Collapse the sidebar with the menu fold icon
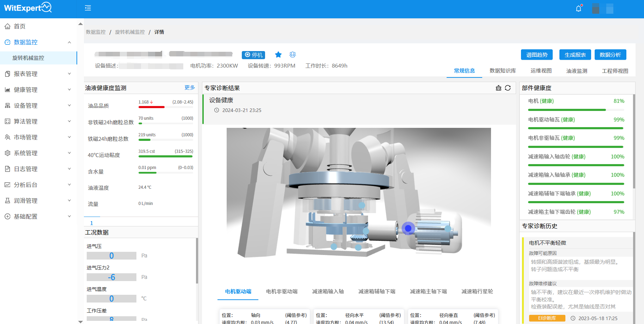 88,8
